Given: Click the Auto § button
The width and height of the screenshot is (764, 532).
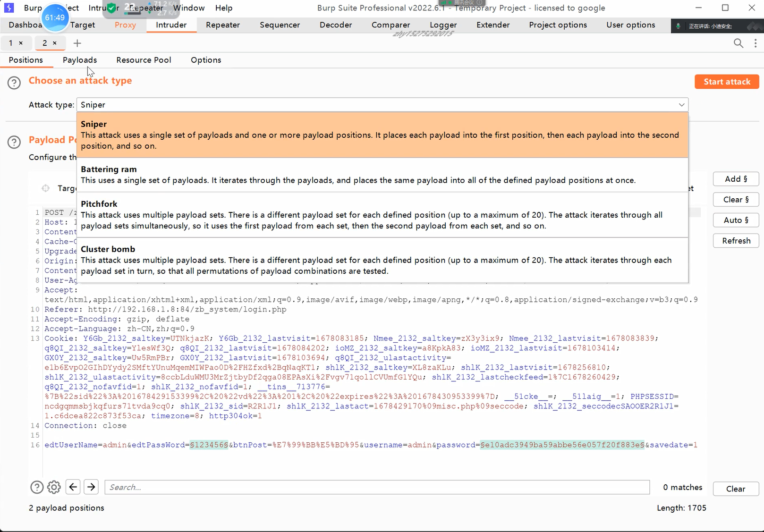Looking at the screenshot, I should (736, 220).
